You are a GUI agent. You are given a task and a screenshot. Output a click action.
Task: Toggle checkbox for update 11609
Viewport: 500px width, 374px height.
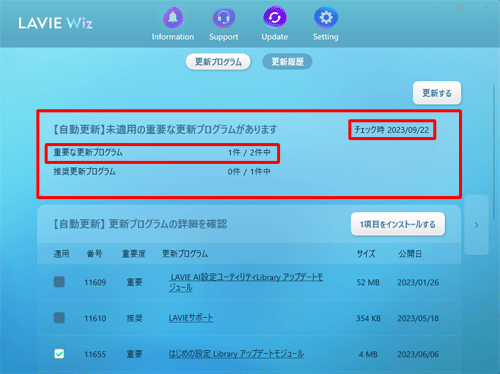pos(59,282)
